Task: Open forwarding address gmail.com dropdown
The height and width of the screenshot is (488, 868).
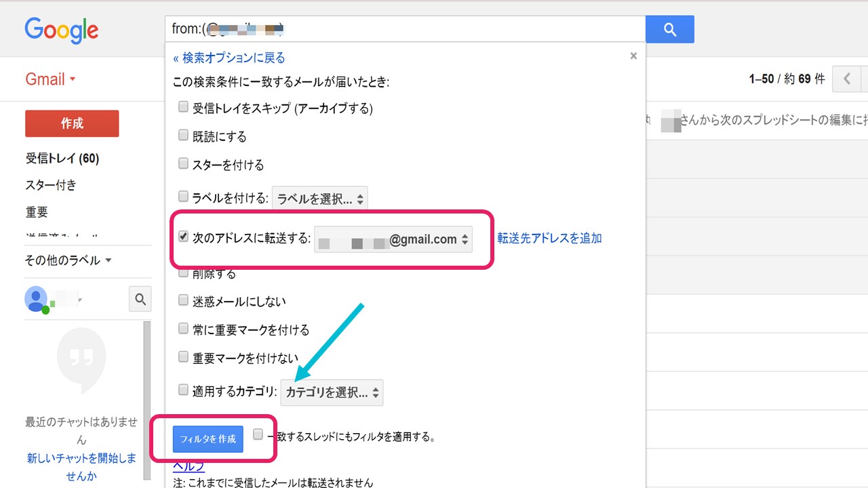Action: click(x=393, y=239)
